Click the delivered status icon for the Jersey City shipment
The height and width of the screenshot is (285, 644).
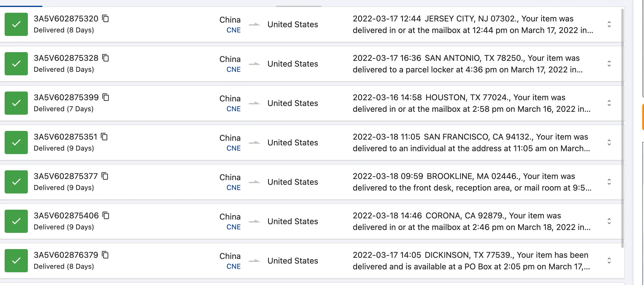point(16,24)
